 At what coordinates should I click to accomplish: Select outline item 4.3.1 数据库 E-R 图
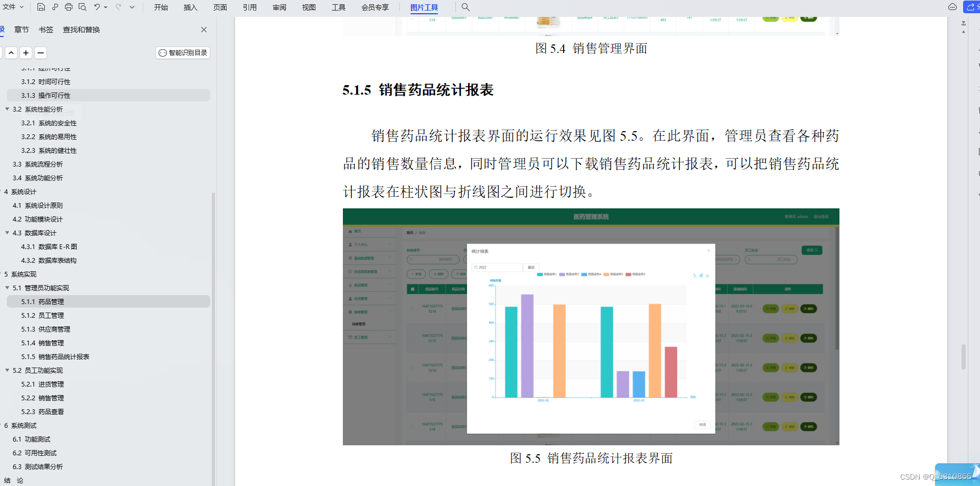click(x=49, y=246)
